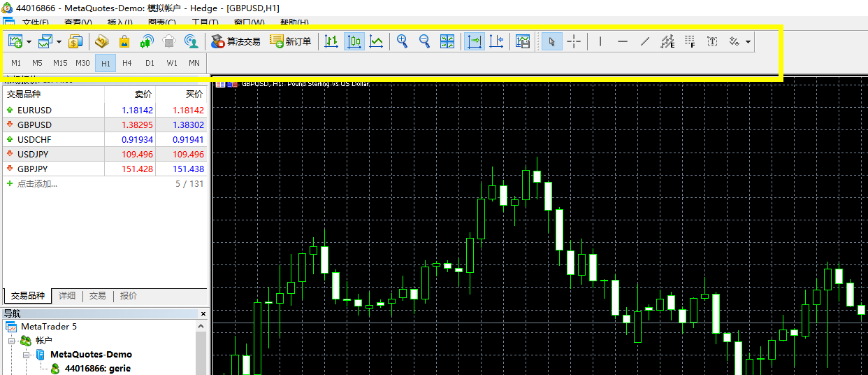Open the shapes/arrows tool dropdown arrow
Screen dimensions: 868x375
tap(748, 43)
